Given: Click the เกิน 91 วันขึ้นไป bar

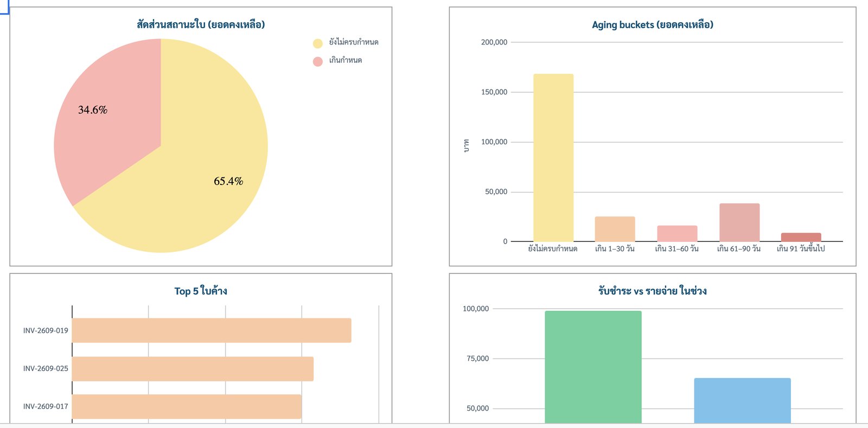Looking at the screenshot, I should [x=801, y=237].
